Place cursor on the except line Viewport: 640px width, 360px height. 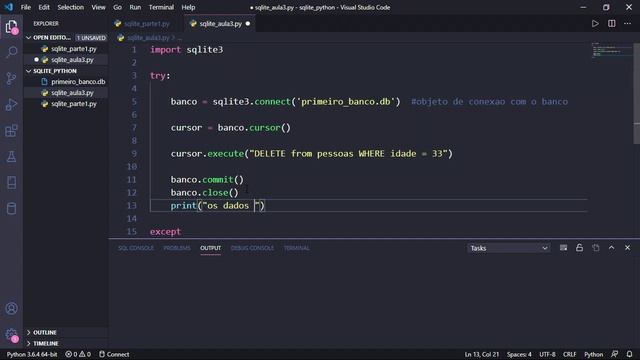click(x=165, y=231)
